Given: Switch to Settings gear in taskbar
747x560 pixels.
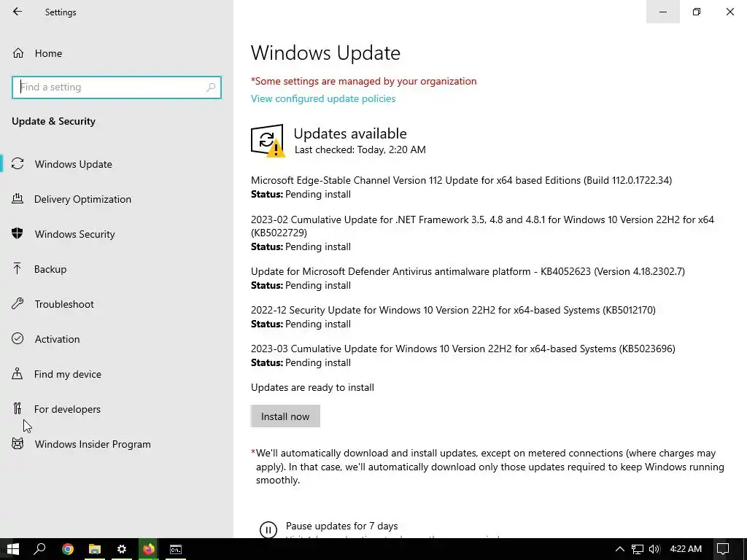Looking at the screenshot, I should [122, 549].
